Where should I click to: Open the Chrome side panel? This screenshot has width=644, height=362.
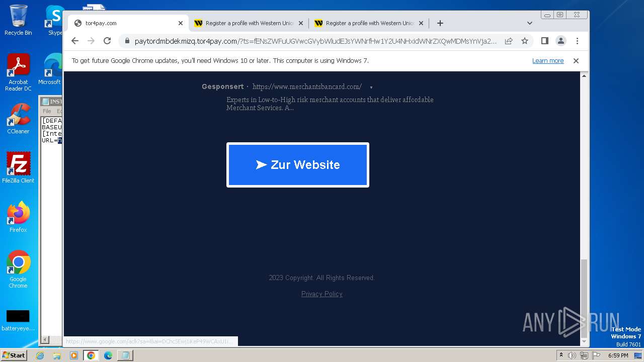tap(545, 41)
